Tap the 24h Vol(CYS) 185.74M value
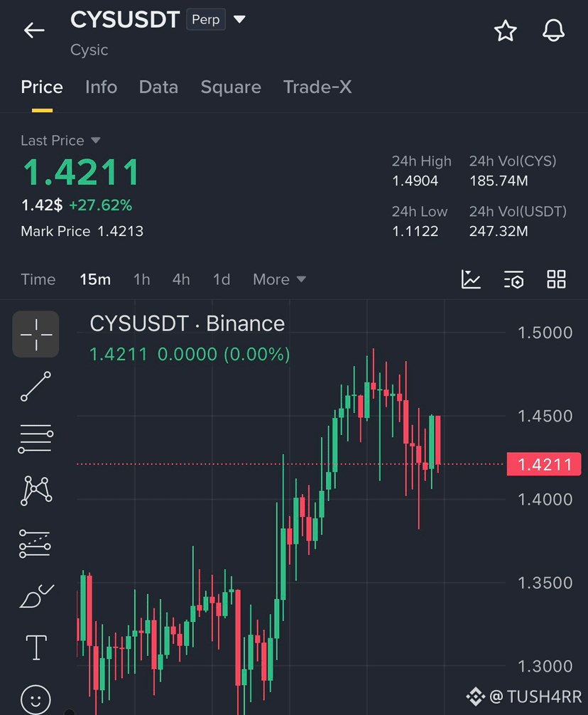588x715 pixels. click(499, 181)
